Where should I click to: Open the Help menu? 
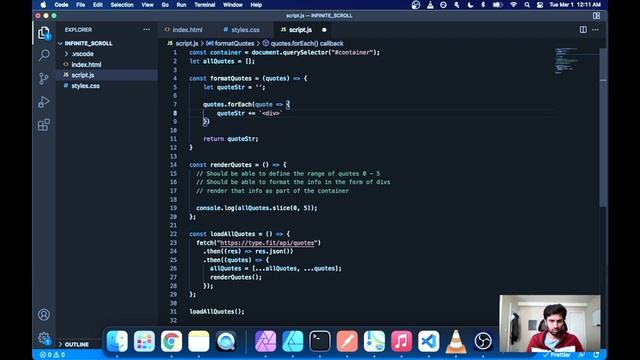(256, 5)
